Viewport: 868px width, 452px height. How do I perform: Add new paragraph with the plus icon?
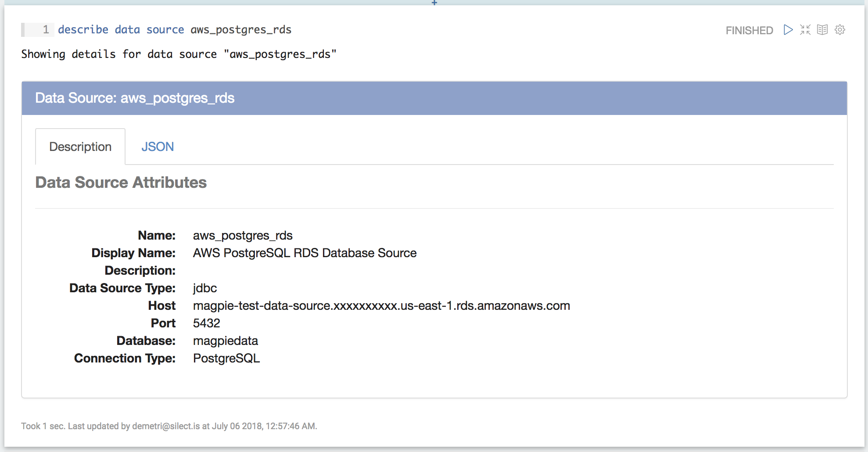tap(434, 3)
